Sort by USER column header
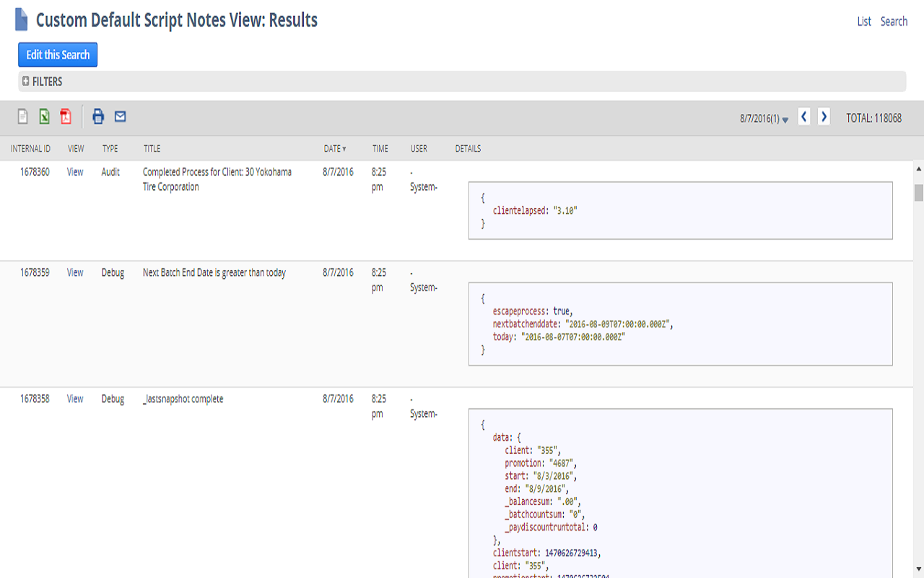This screenshot has height=578, width=924. click(x=419, y=149)
